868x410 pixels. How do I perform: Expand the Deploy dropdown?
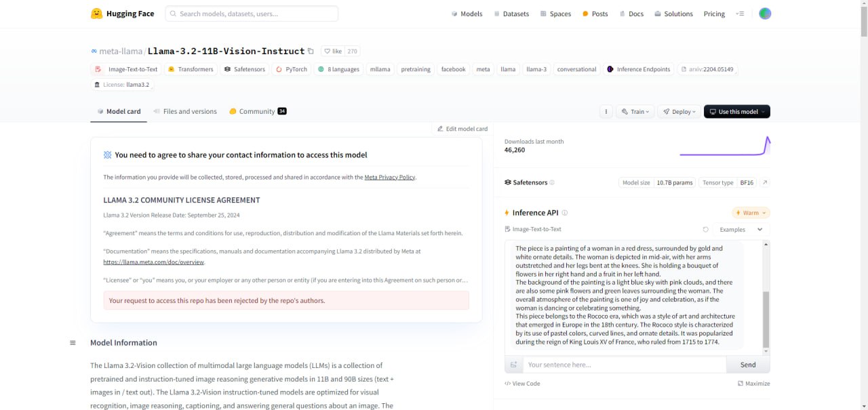click(x=679, y=112)
